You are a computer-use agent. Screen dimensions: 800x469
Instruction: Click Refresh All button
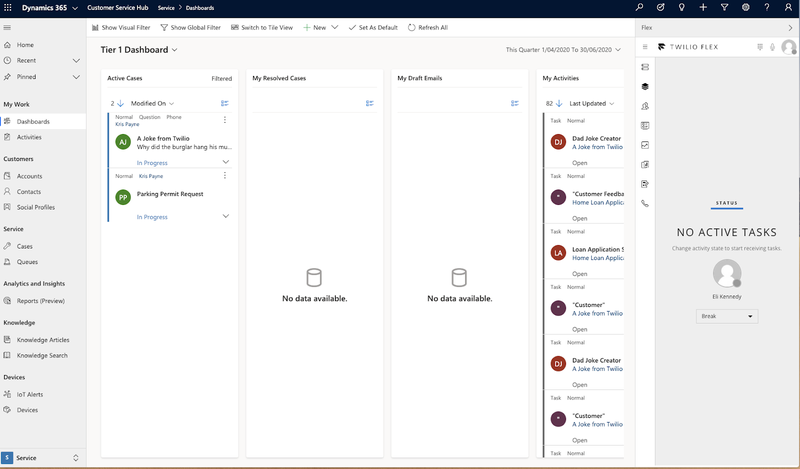tap(427, 28)
